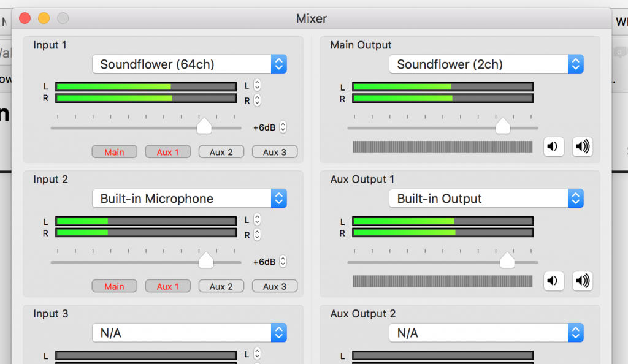Viewport: 628px width, 364px height.
Task: Click Aux Output 1 volume-up speaker icon
Action: (583, 281)
